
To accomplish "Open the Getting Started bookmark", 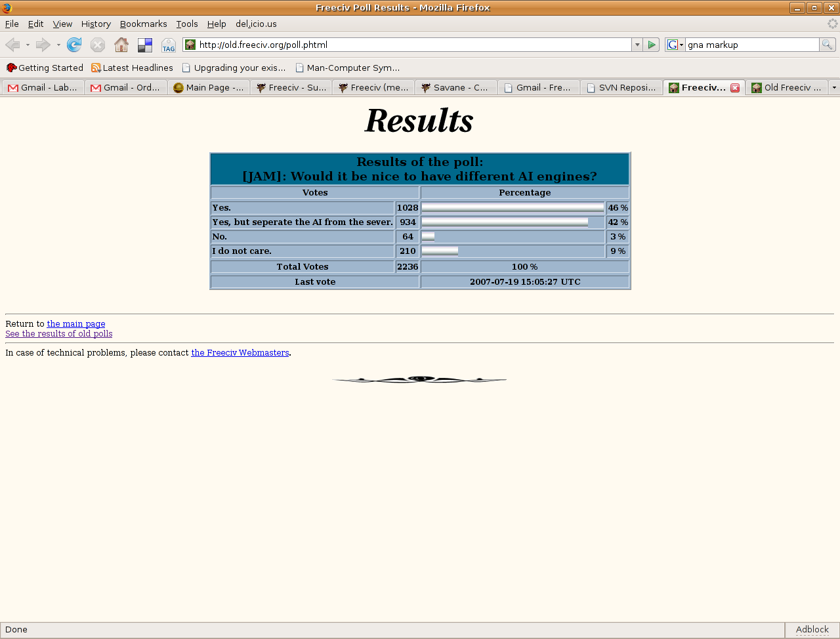I will (45, 68).
